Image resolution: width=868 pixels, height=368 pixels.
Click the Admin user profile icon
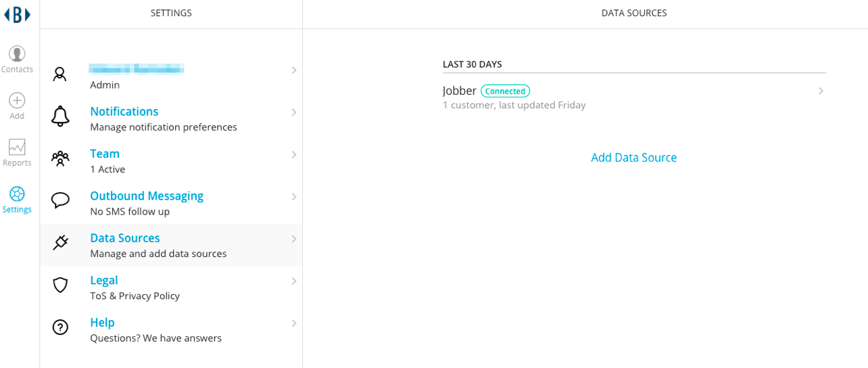(x=60, y=74)
